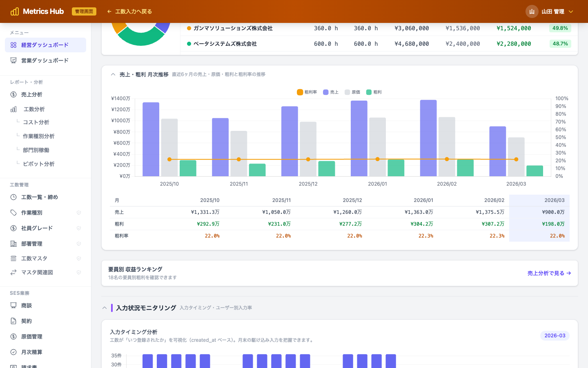Click the shield icon in the 社員グレード row
This screenshot has height=368, width=588.
click(x=79, y=228)
